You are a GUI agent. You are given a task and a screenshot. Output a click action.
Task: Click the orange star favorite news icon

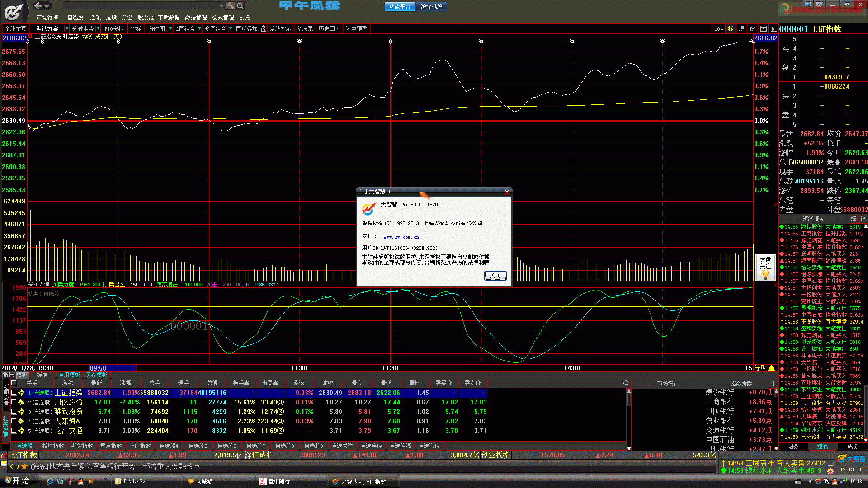[24, 466]
